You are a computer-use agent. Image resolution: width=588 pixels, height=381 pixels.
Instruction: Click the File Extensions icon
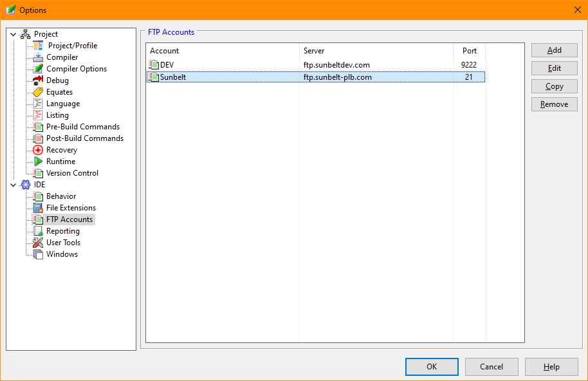click(x=38, y=208)
